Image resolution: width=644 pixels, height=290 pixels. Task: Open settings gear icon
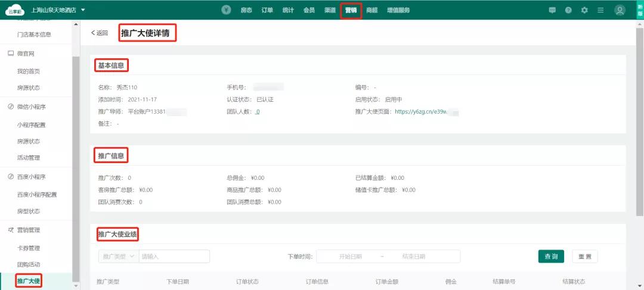584,10
